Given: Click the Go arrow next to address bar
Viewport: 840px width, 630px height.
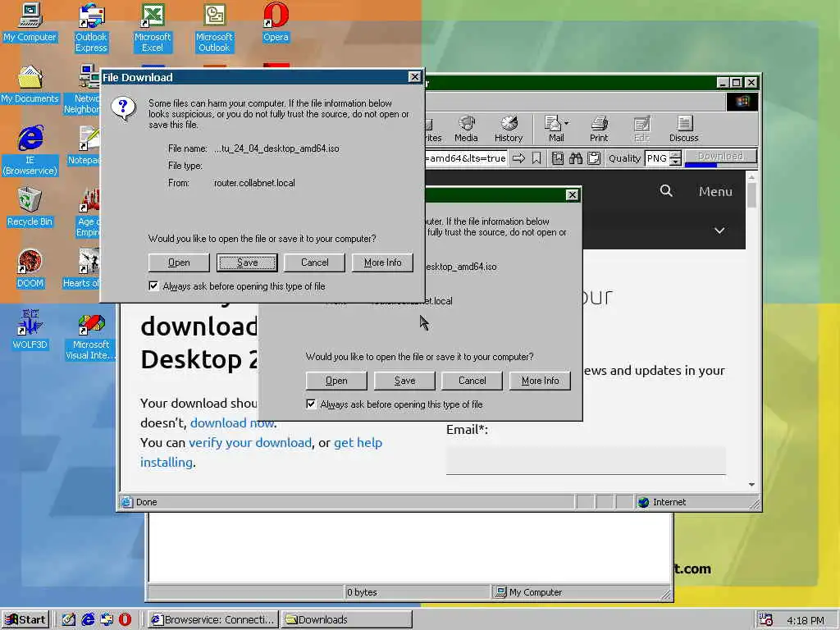Looking at the screenshot, I should coord(518,158).
